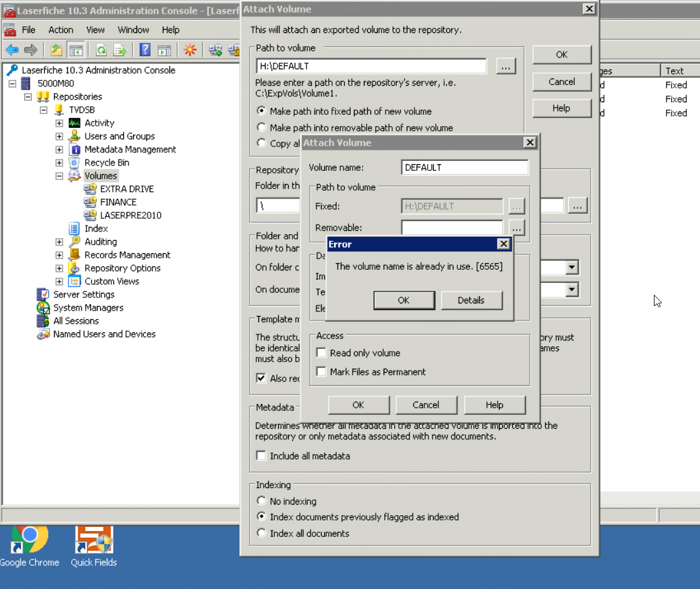700x589 pixels.
Task: Click the Volume name text field
Action: pyautogui.click(x=465, y=168)
